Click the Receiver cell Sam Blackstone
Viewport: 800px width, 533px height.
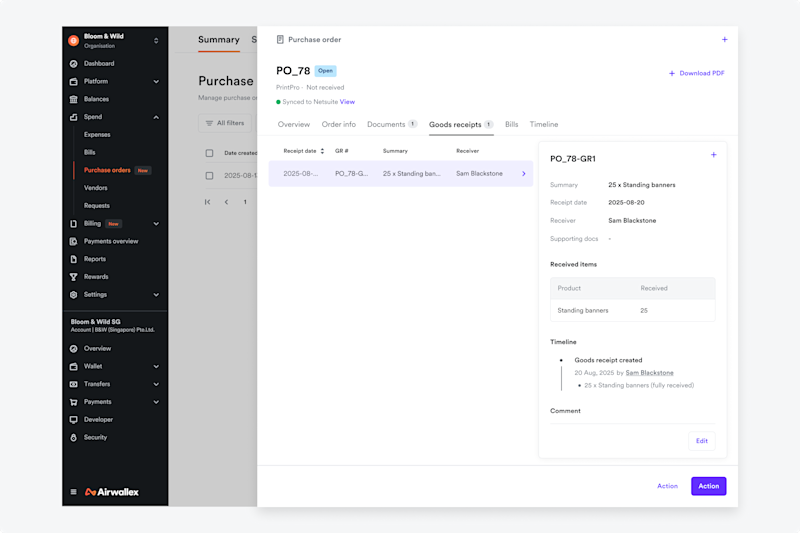pyautogui.click(x=479, y=174)
